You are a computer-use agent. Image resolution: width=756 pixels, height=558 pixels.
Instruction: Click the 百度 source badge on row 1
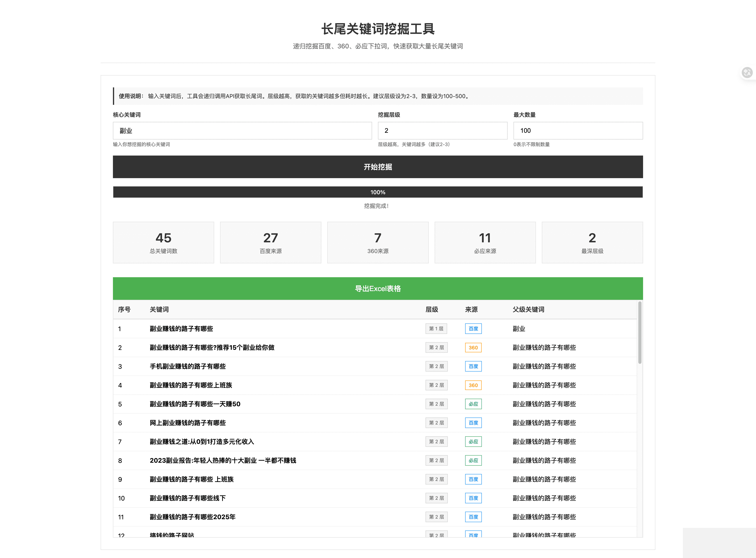(x=473, y=328)
